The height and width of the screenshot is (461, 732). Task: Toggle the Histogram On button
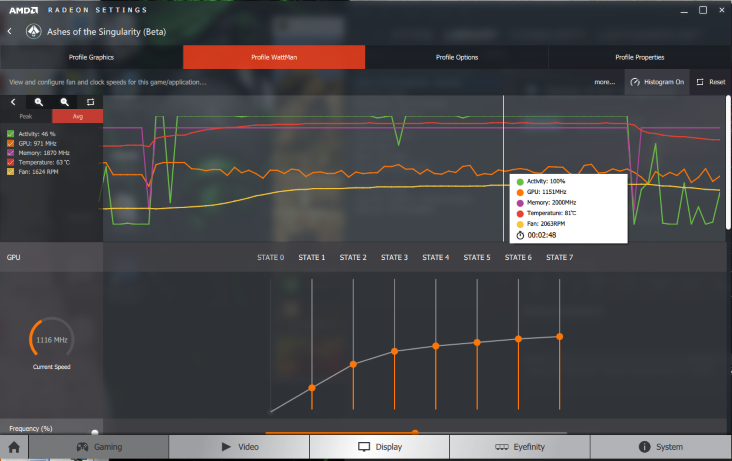(x=657, y=82)
